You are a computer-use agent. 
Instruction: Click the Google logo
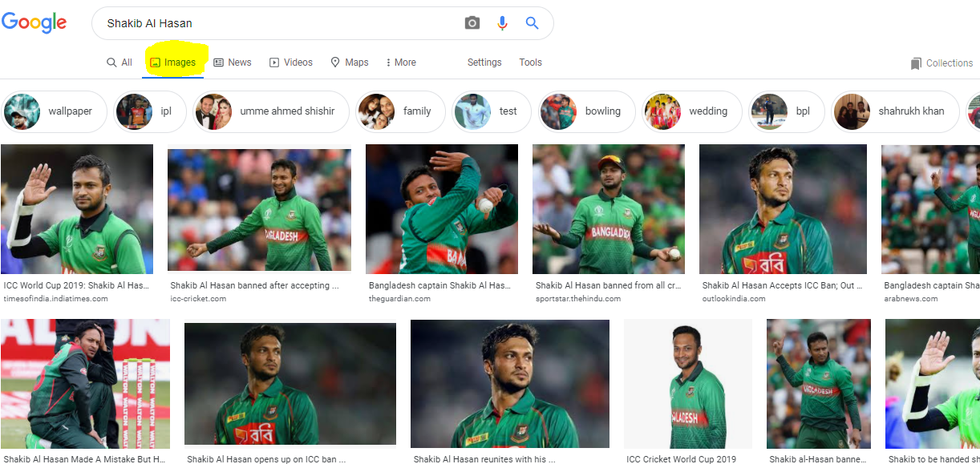pyautogui.click(x=34, y=22)
